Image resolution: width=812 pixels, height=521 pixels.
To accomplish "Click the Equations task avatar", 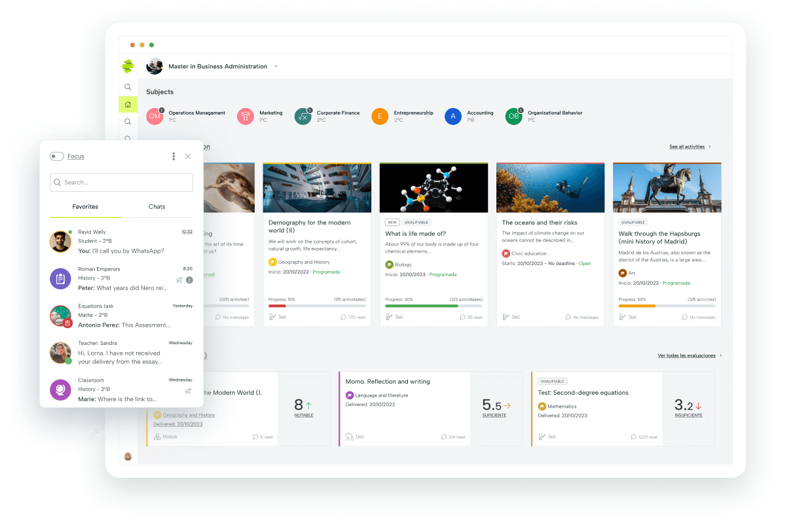I will tap(60, 315).
